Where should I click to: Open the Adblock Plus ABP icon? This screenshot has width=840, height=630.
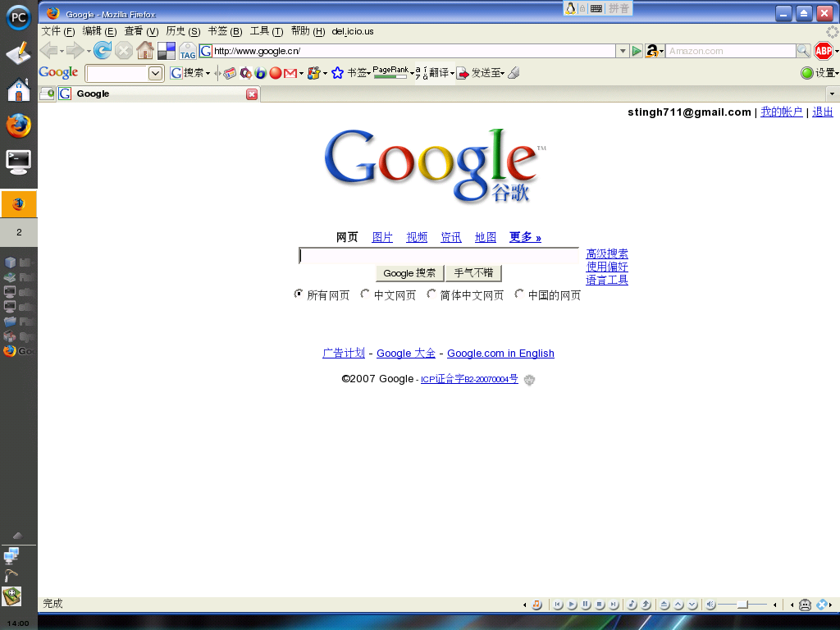click(x=824, y=51)
